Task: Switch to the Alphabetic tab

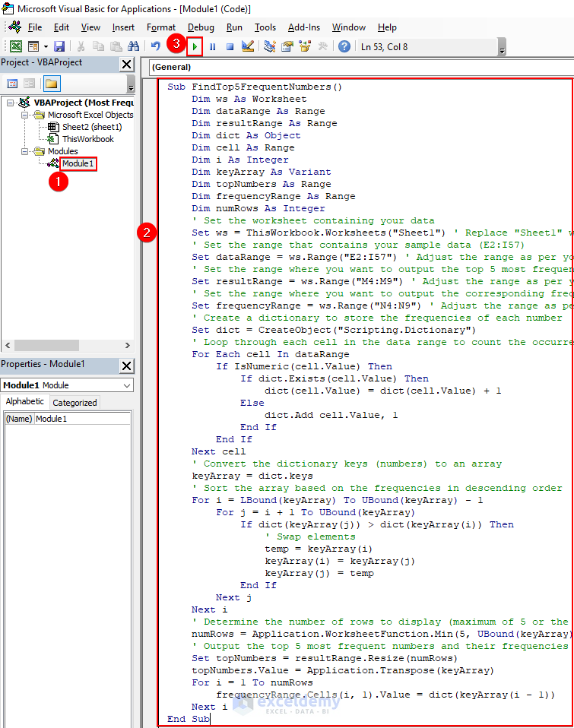Action: click(24, 401)
